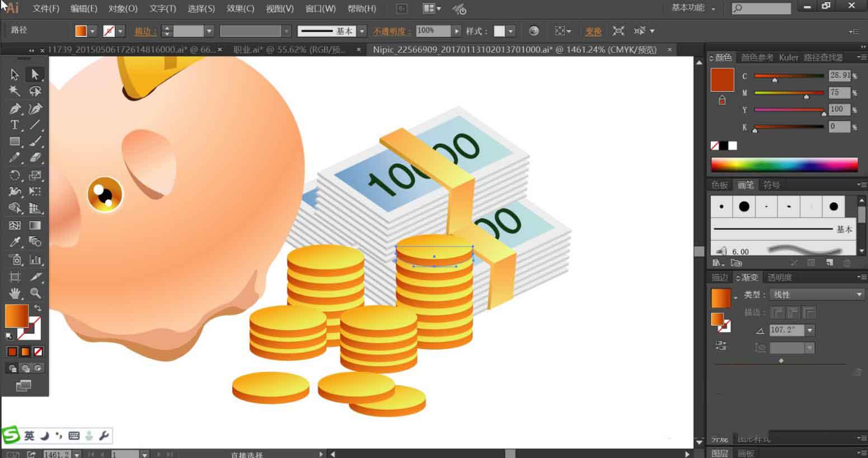Select the Artboard tool

pyautogui.click(x=15, y=277)
